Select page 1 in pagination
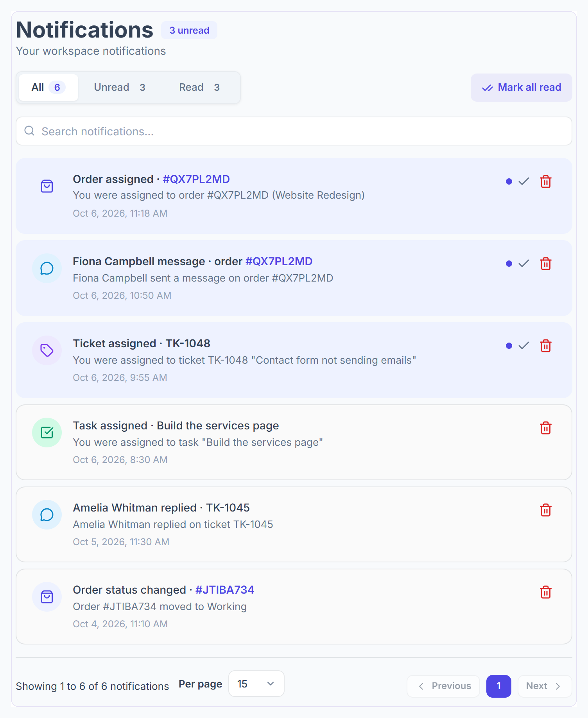Viewport: 588px width, 718px height. (499, 686)
